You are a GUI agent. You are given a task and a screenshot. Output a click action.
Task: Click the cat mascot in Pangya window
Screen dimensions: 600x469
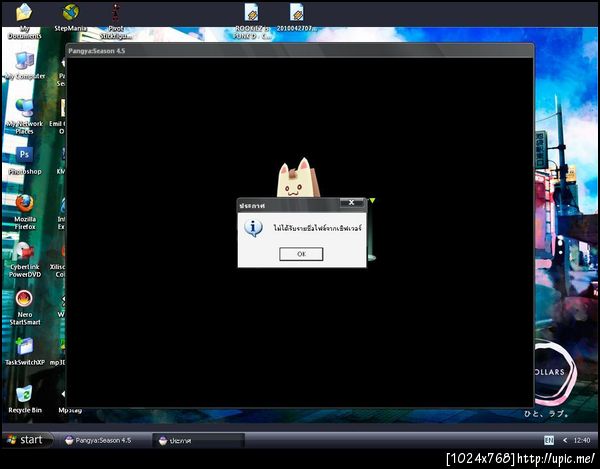tap(298, 178)
